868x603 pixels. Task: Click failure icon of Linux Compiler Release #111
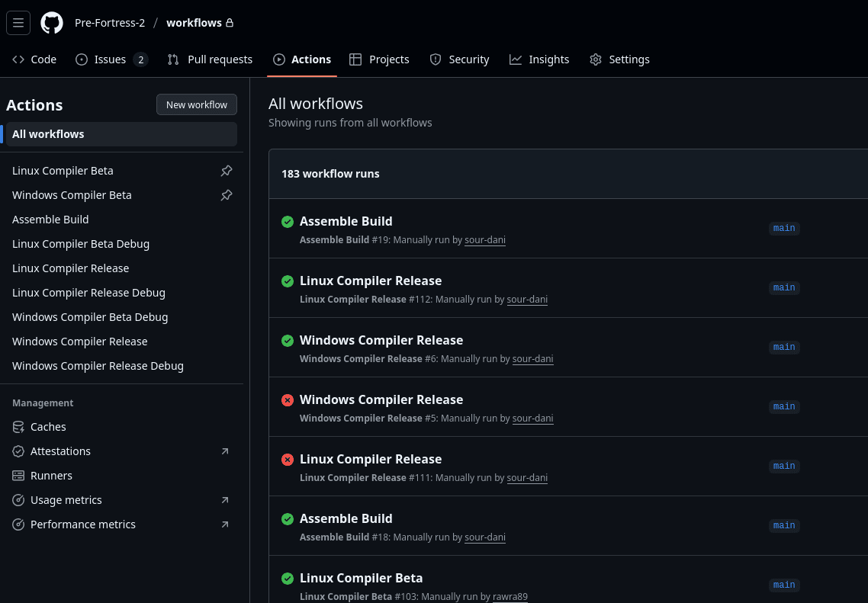pyautogui.click(x=288, y=460)
